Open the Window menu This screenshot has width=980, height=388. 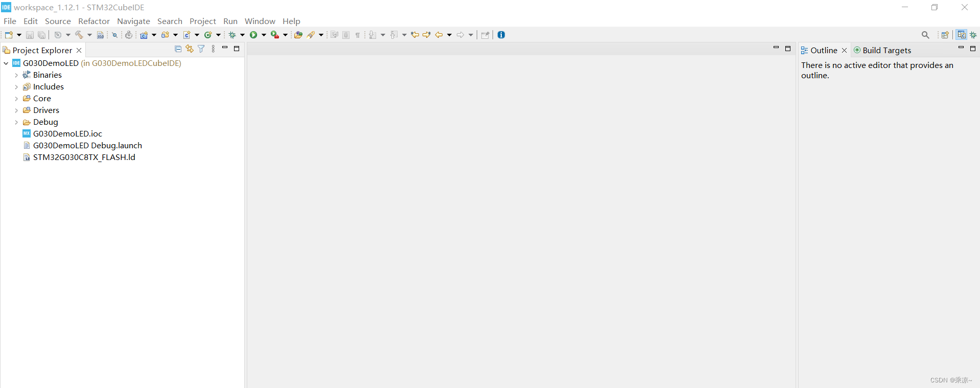260,21
